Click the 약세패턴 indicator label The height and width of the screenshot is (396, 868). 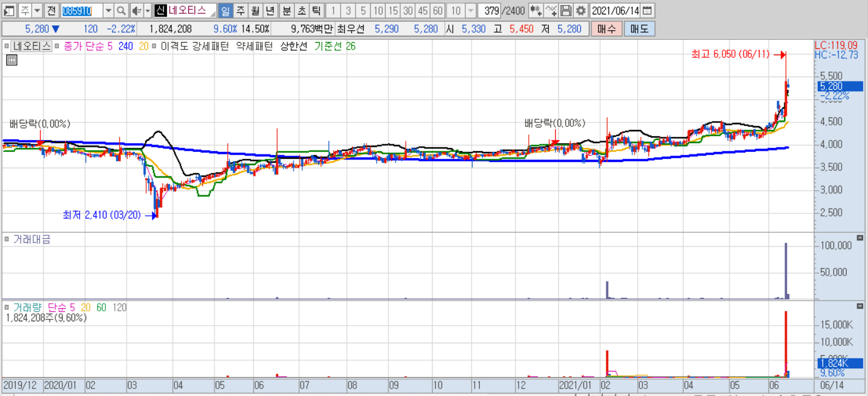[255, 46]
